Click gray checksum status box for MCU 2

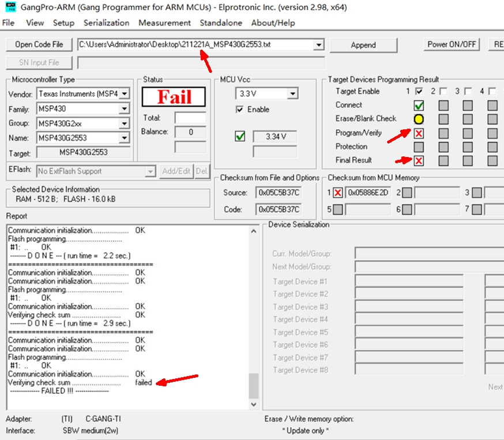pyautogui.click(x=407, y=193)
